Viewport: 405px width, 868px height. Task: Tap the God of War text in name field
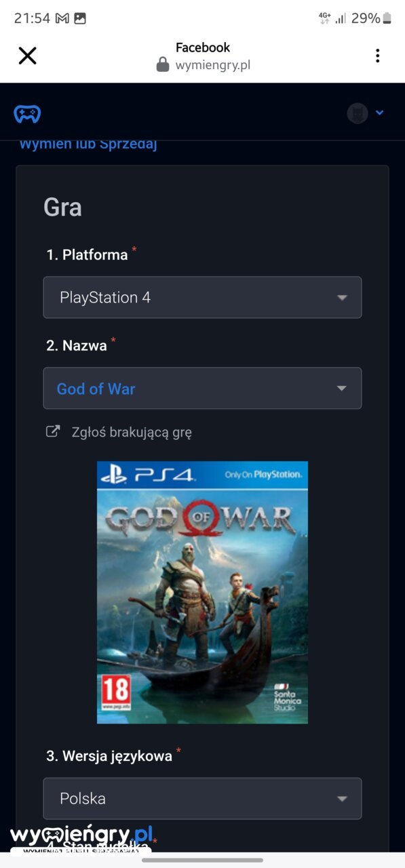(x=96, y=389)
